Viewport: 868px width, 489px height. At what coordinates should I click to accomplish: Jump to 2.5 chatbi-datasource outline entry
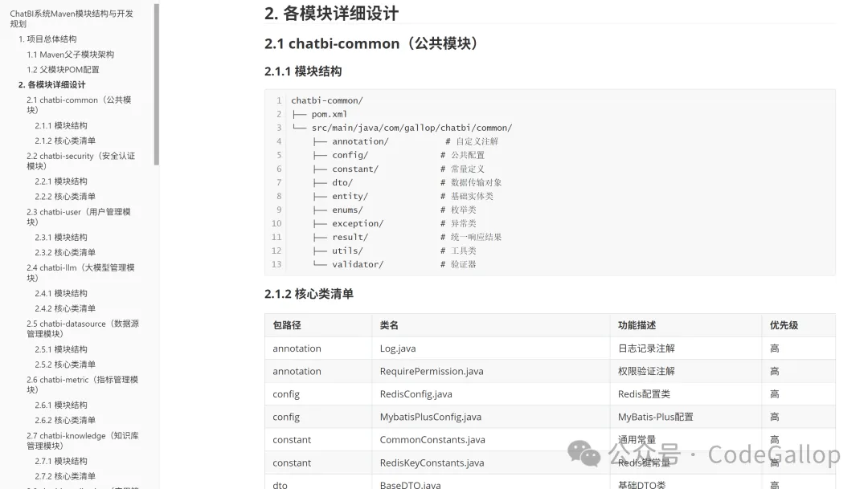(x=83, y=328)
